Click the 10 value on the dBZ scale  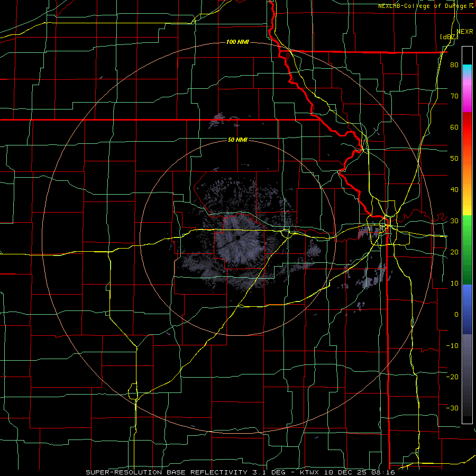454,283
